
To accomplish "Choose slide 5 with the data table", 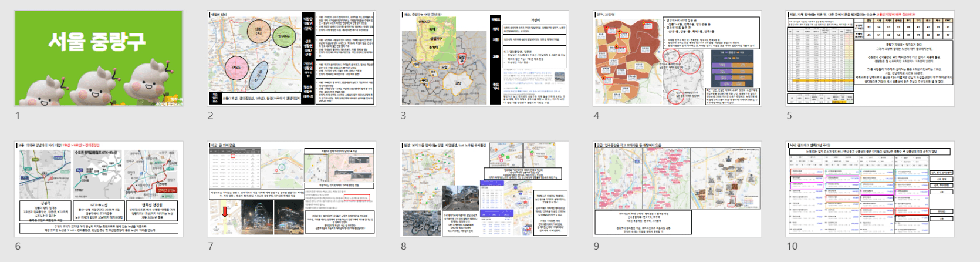I will [871, 59].
